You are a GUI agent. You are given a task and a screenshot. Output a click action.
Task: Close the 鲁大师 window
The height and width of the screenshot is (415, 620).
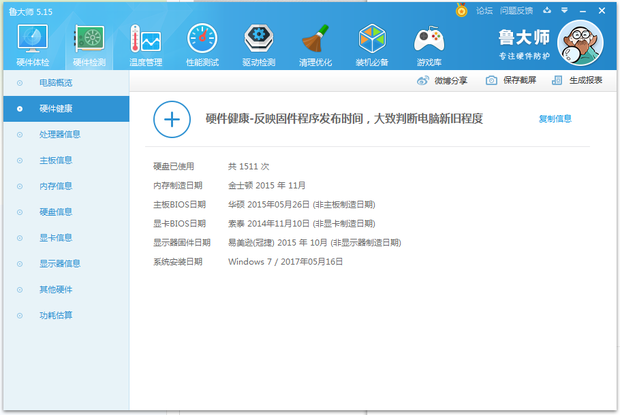click(602, 11)
